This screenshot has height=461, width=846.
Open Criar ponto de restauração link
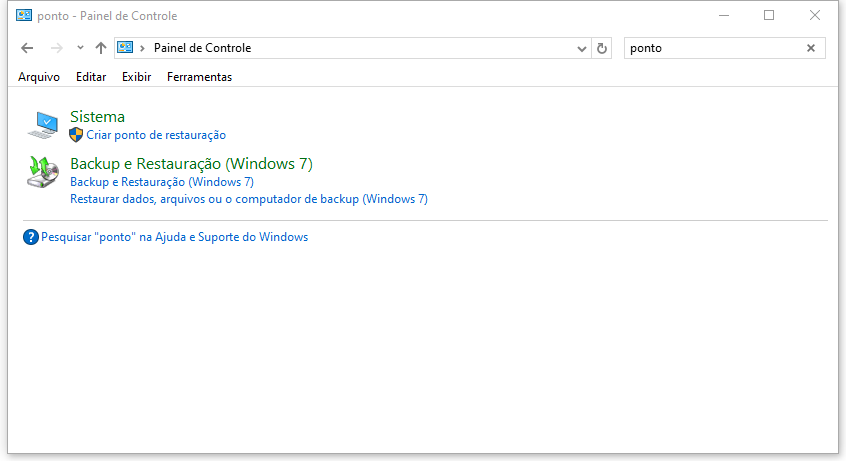coord(156,135)
